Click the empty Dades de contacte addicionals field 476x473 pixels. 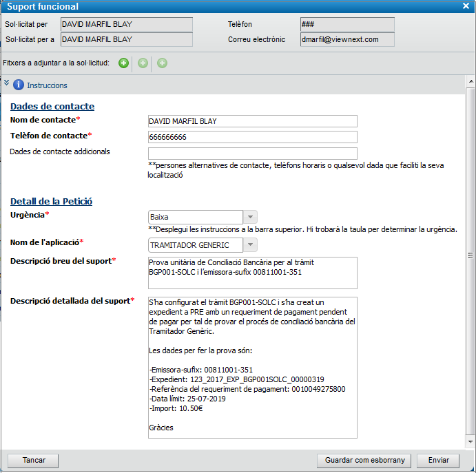253,154
